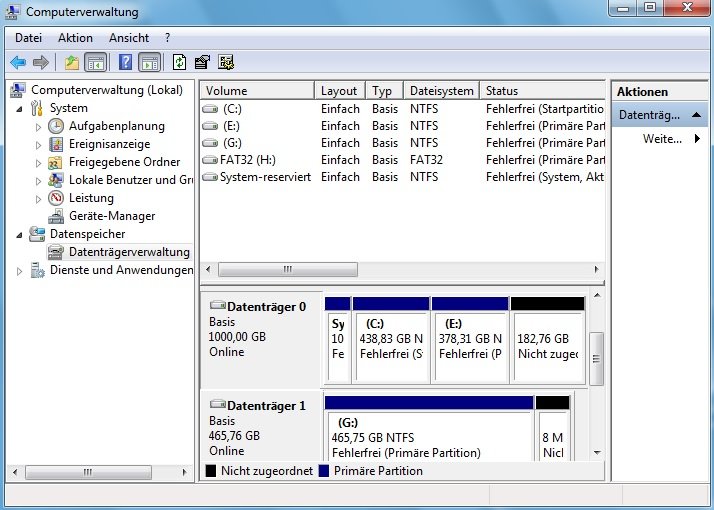This screenshot has width=714, height=510.
Task: Click the System tools icon in tree
Action: coord(37,108)
